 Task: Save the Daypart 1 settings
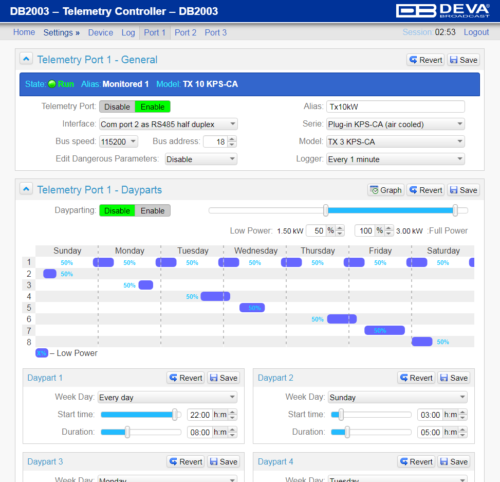coord(223,378)
